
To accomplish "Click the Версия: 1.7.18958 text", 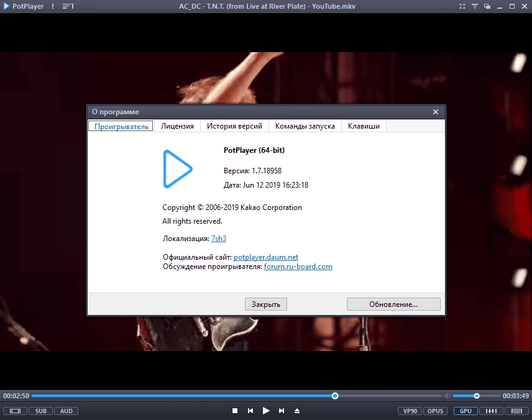I will [252, 171].
